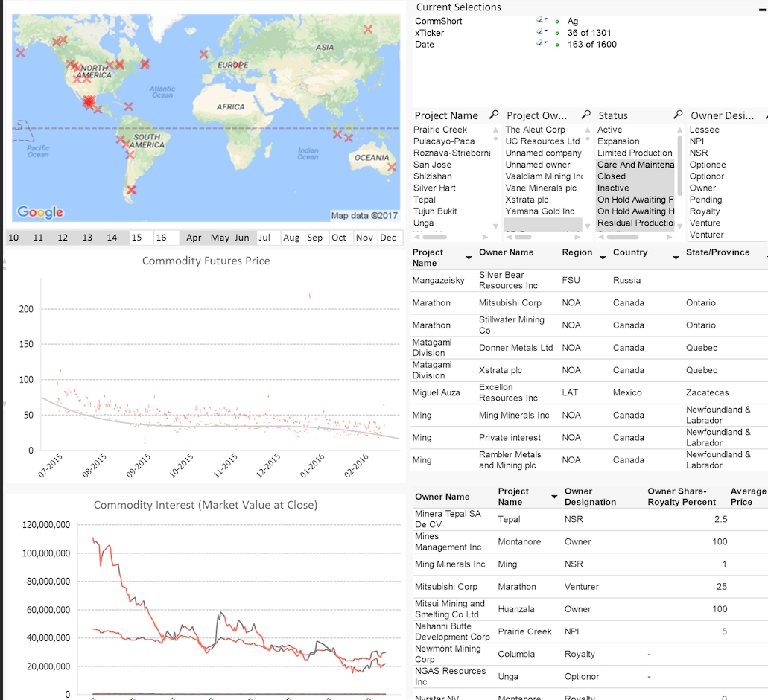This screenshot has width=768, height=700.
Task: Click horizontal scrollbar thumb under Status list
Action: 623,237
